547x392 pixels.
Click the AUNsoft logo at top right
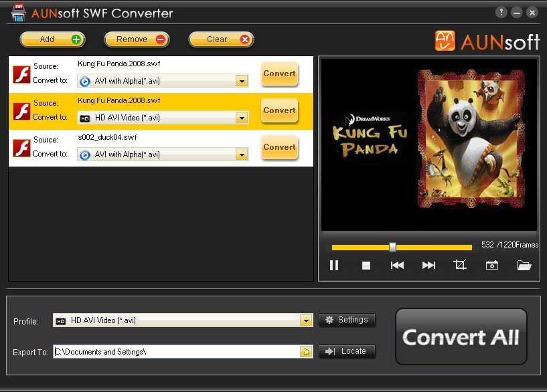point(487,41)
